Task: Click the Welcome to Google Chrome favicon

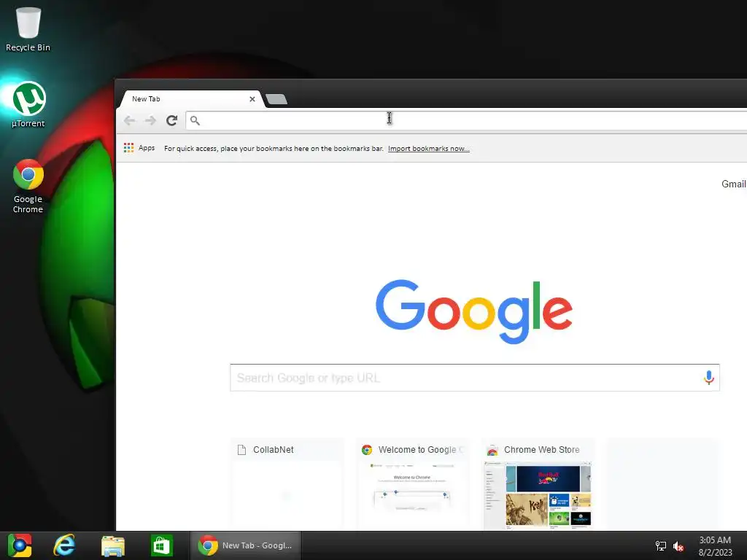Action: point(367,450)
